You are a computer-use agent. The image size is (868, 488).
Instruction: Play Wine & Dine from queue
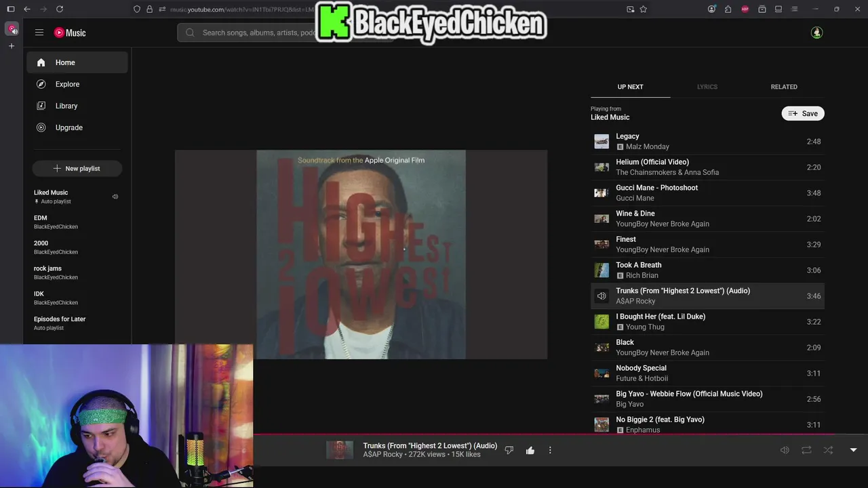707,218
